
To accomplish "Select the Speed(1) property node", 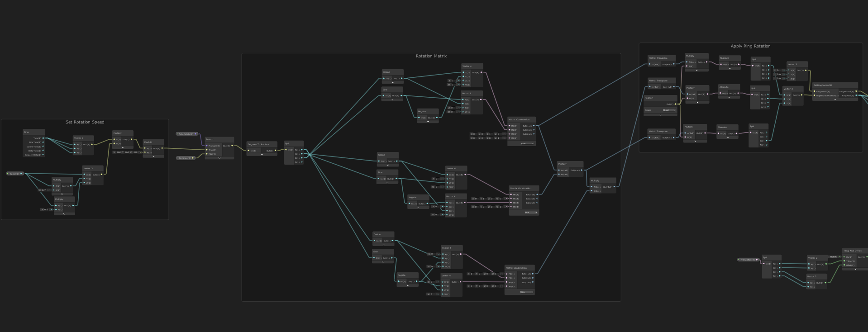I will click(x=15, y=173).
